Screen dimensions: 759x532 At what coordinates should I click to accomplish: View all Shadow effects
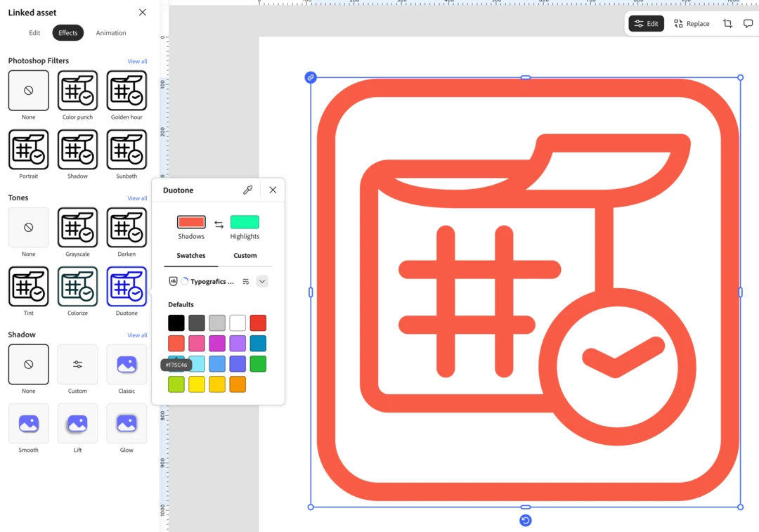[x=137, y=335]
